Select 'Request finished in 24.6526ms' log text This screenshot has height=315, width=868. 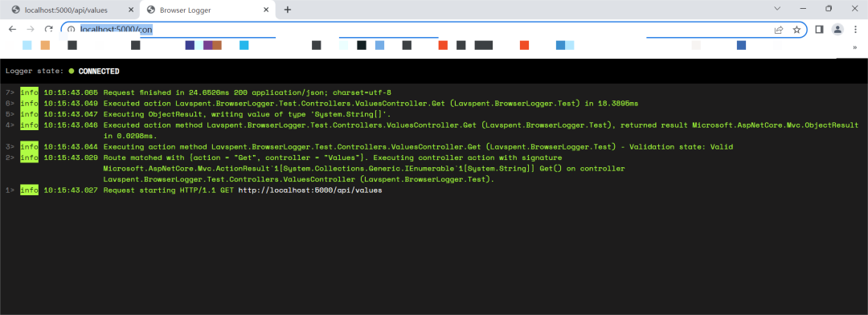(x=166, y=92)
